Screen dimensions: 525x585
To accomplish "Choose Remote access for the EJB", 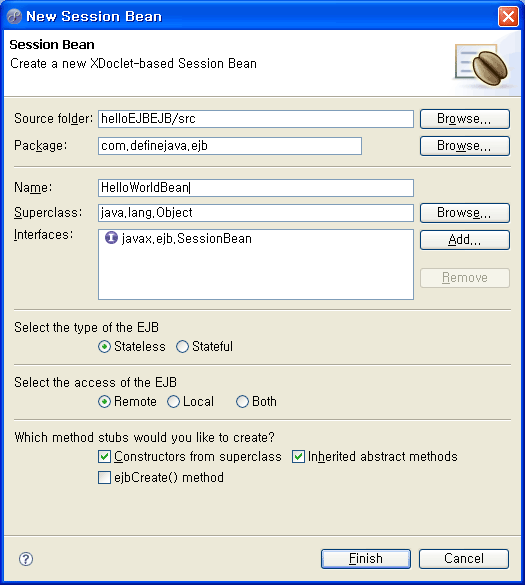I will tap(104, 402).
